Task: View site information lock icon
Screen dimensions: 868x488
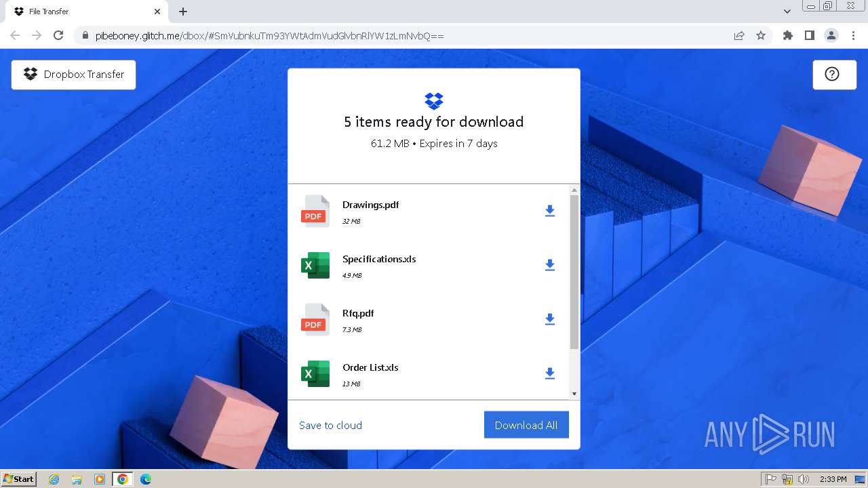Action: 84,36
